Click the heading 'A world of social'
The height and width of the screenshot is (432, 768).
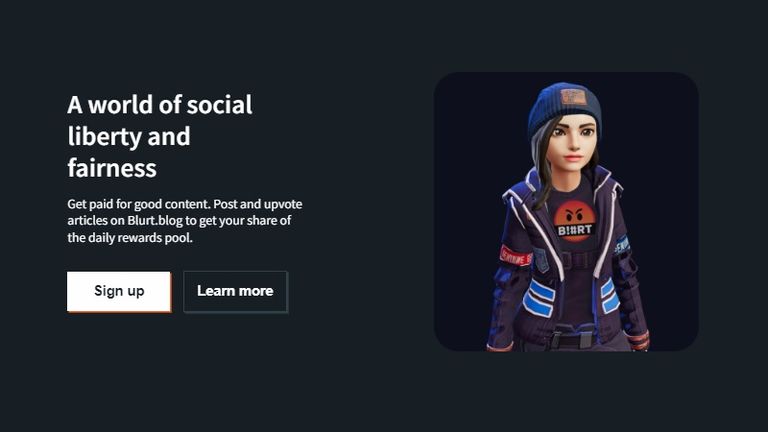(x=160, y=105)
